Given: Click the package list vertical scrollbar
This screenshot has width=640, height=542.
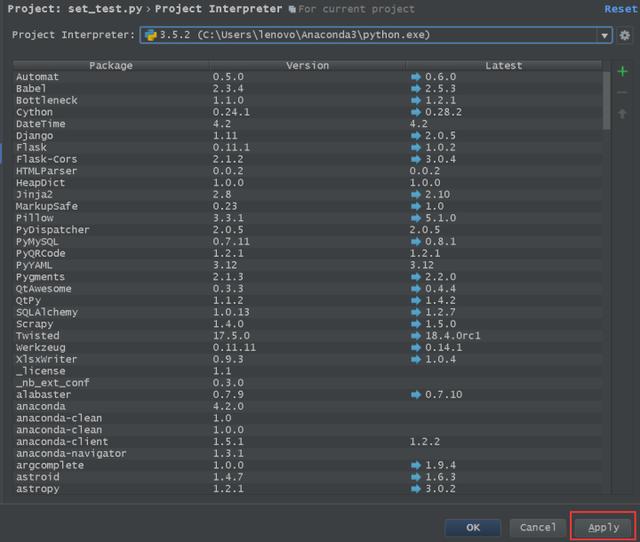Looking at the screenshot, I should (607, 101).
